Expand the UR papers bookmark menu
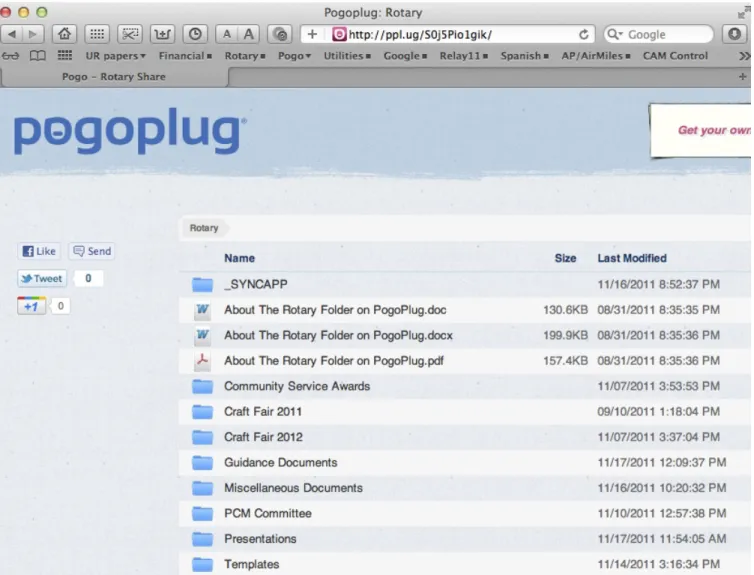Screen dimensions: 754x575 [115, 56]
